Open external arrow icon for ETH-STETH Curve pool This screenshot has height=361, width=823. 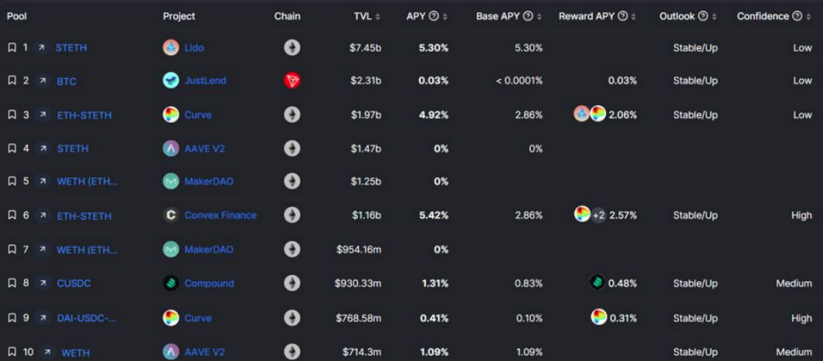(43, 115)
